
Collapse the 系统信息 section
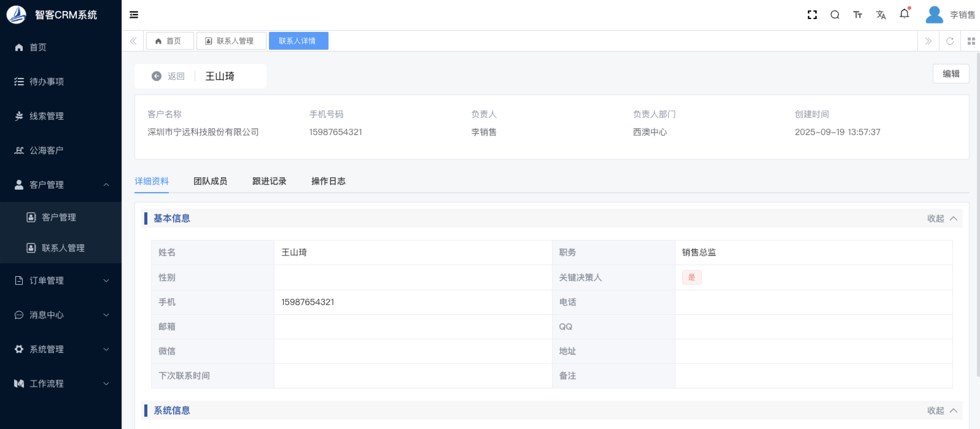(942, 411)
